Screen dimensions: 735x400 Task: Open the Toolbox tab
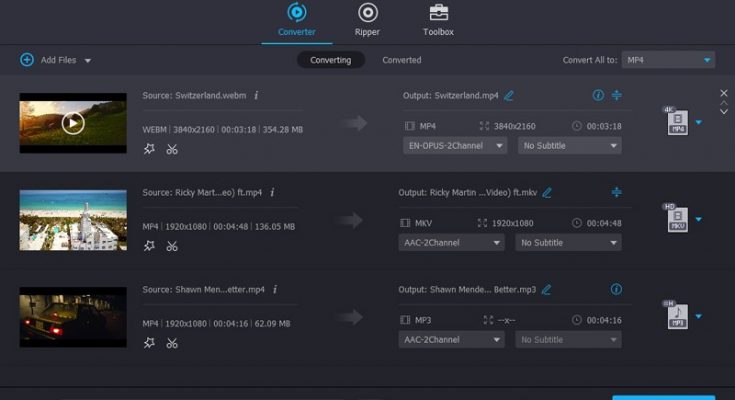click(438, 19)
